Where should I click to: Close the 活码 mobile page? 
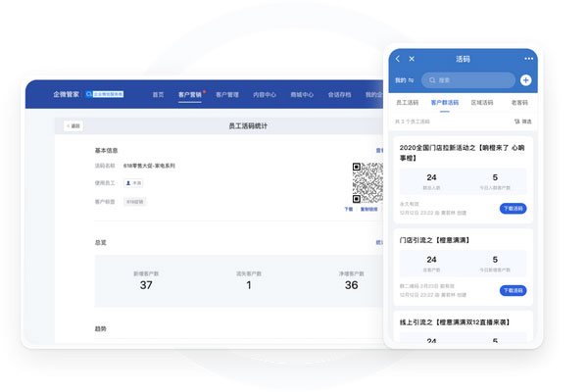click(x=412, y=59)
